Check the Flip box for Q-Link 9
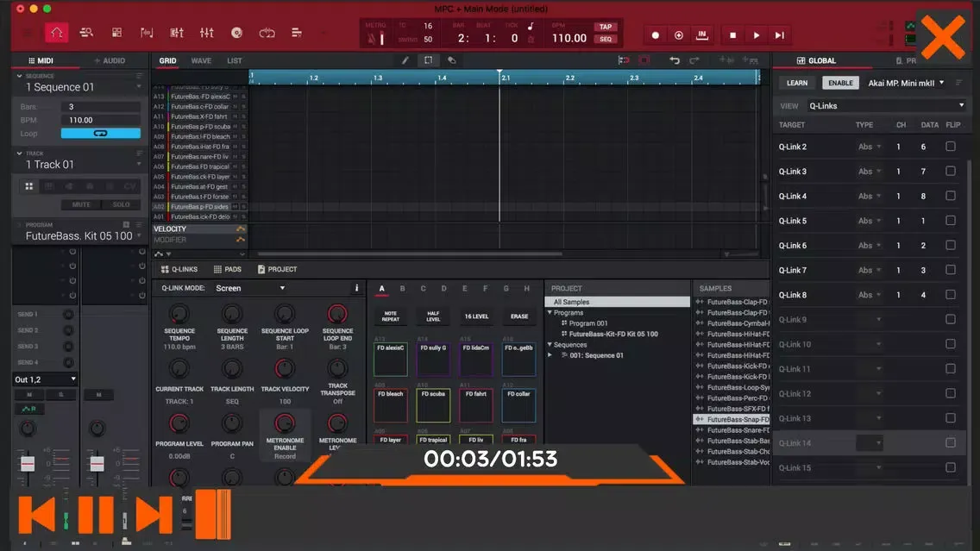Screen dimensions: 980x551 [x=951, y=319]
